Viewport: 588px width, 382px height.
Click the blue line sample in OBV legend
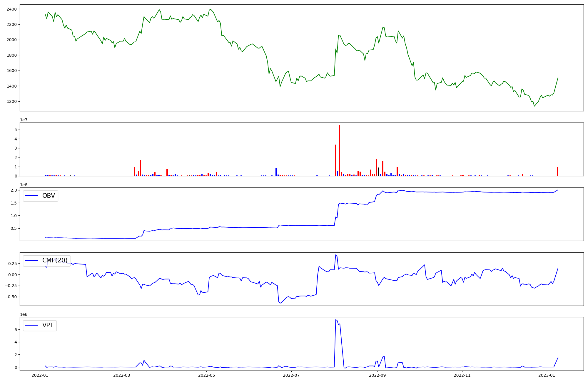click(31, 196)
